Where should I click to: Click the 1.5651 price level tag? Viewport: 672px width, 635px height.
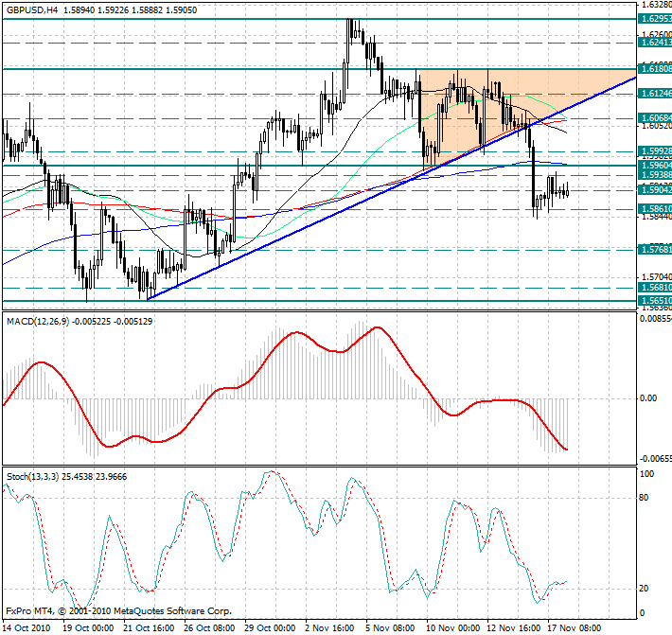tap(655, 300)
